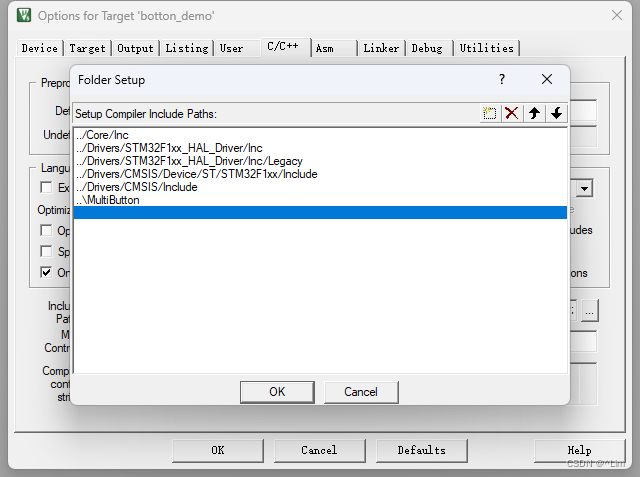Screen dimensions: 640x477
Task: Move the selected path down with arrow icon
Action: [556, 113]
